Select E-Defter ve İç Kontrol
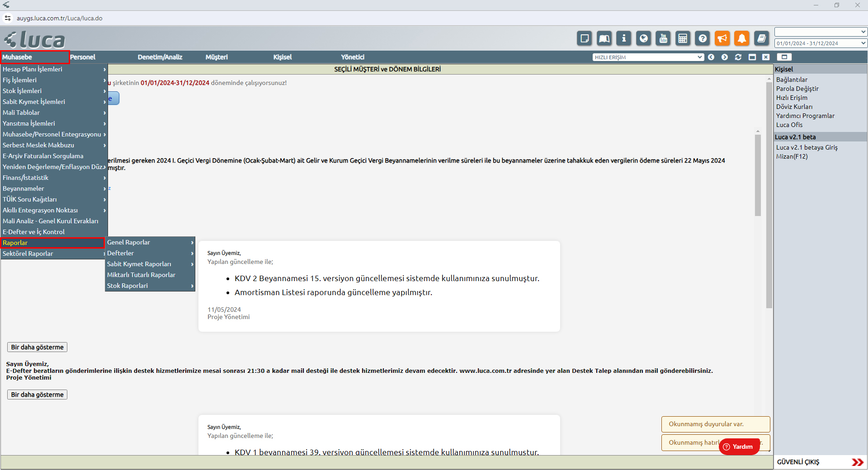Viewport: 868px width, 470px height. pyautogui.click(x=54, y=232)
